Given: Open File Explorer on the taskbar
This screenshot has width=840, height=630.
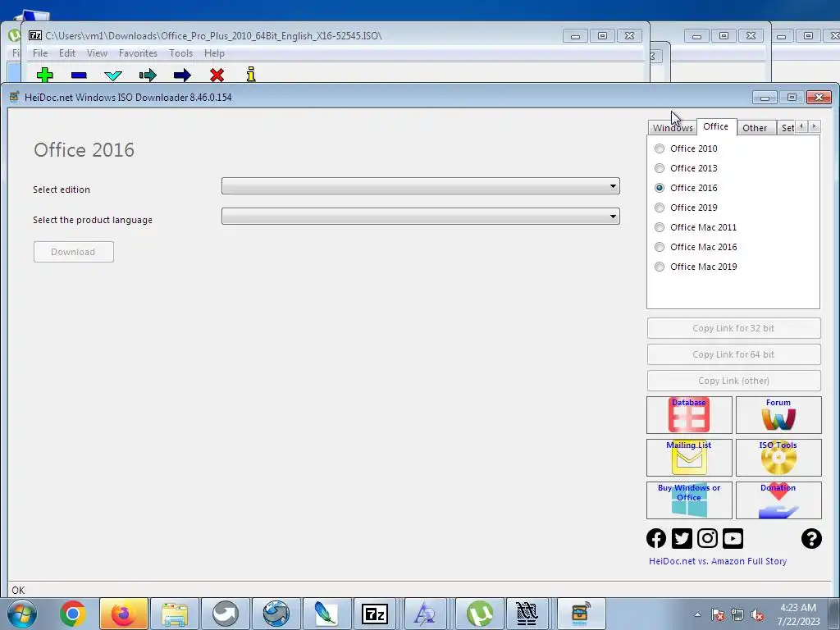Looking at the screenshot, I should click(x=175, y=614).
